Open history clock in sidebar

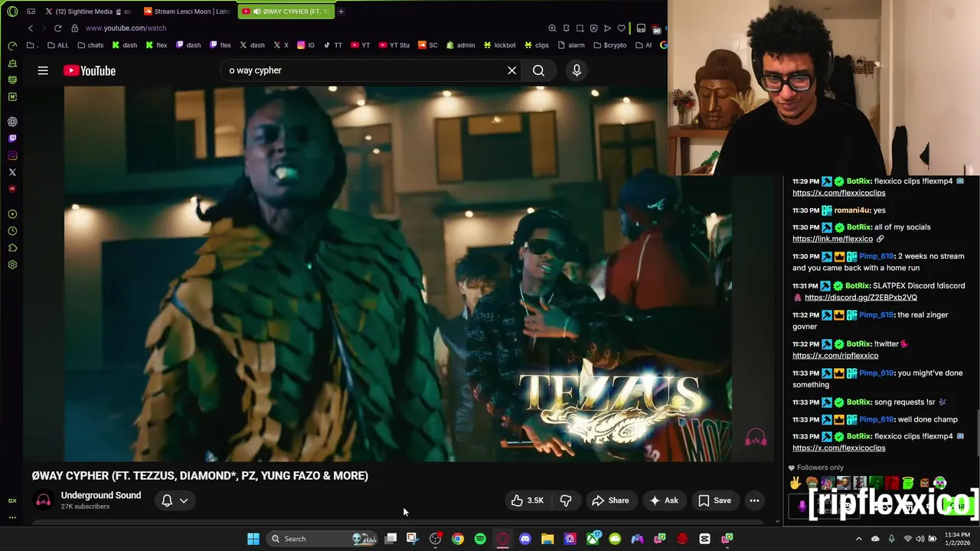(x=12, y=231)
